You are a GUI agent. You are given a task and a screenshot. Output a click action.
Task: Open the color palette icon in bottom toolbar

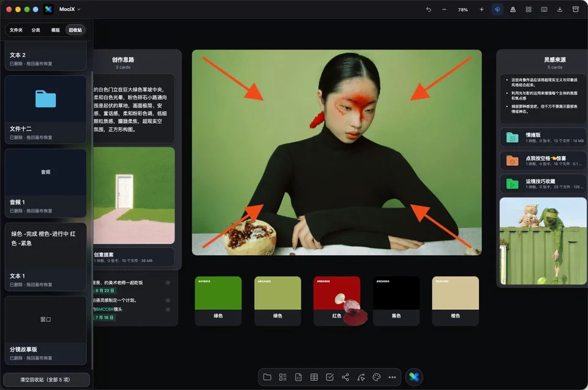[x=377, y=377]
